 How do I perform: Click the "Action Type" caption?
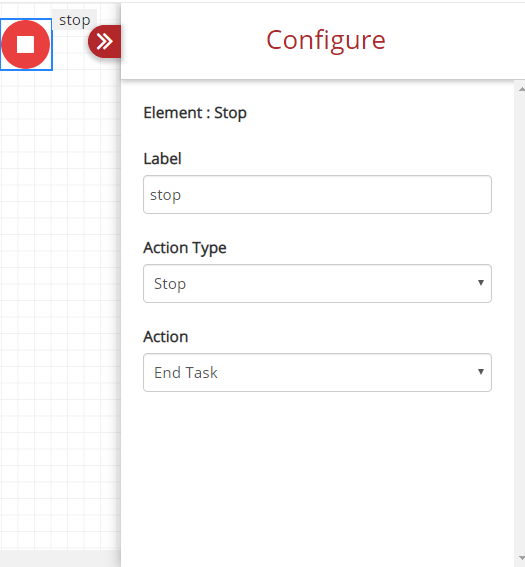click(185, 248)
